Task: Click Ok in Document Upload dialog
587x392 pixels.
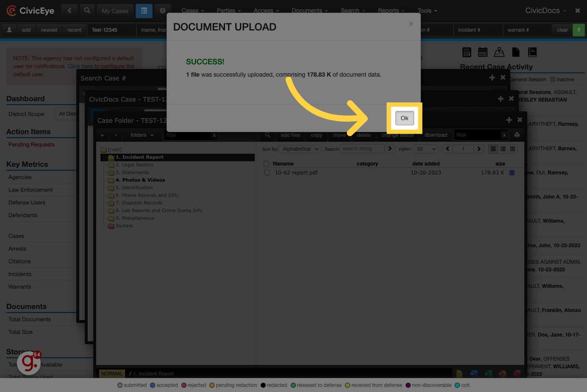Action: pyautogui.click(x=404, y=118)
